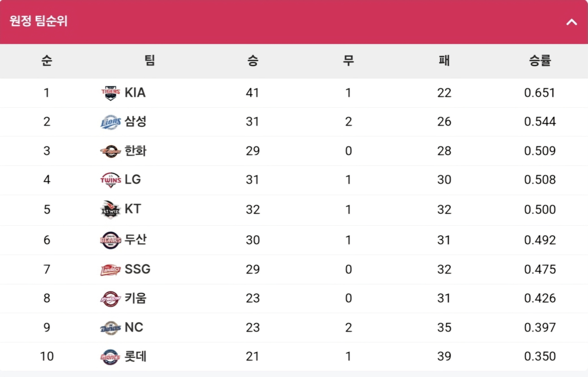Click the KT Wiz logo icon
This screenshot has width=588, height=377.
[111, 210]
